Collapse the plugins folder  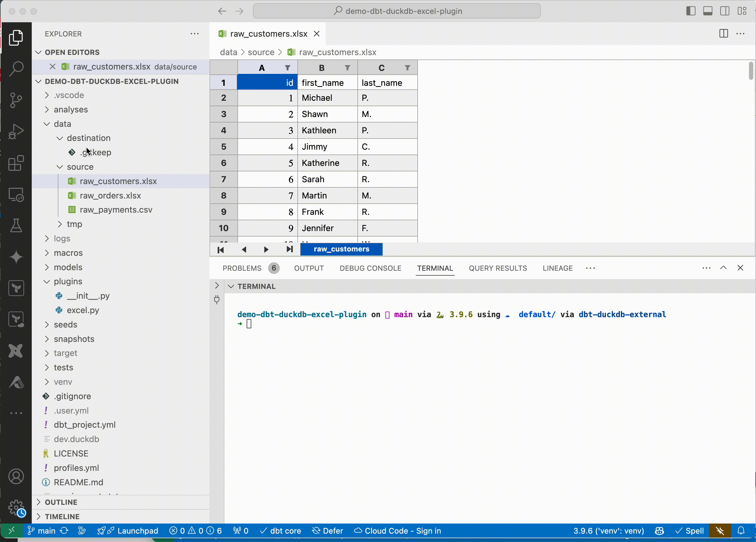[68, 282]
